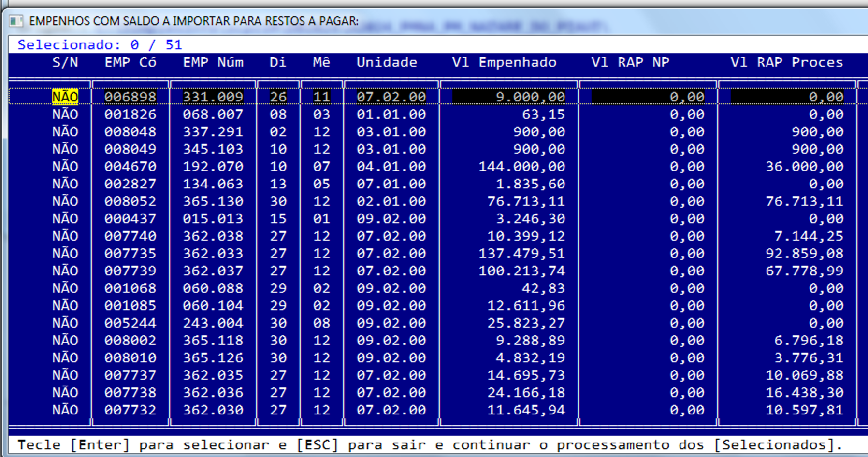This screenshot has height=457, width=868.
Task: Click the S/N column header
Action: tap(65, 62)
